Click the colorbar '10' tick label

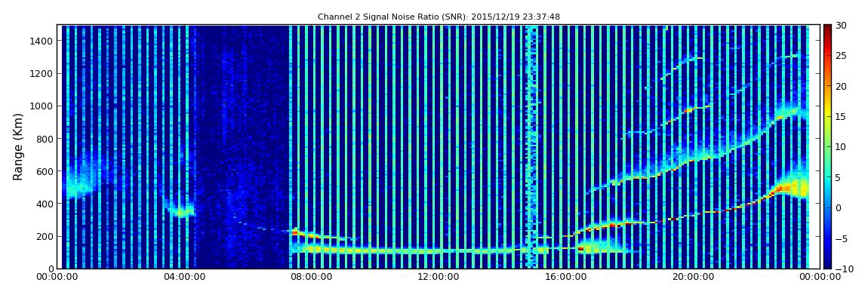(841, 147)
